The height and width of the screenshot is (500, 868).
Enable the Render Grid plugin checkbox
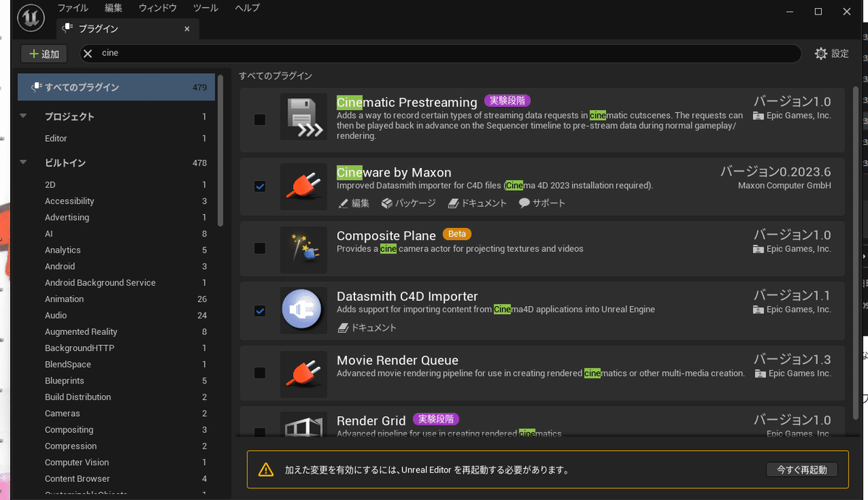pyautogui.click(x=260, y=432)
